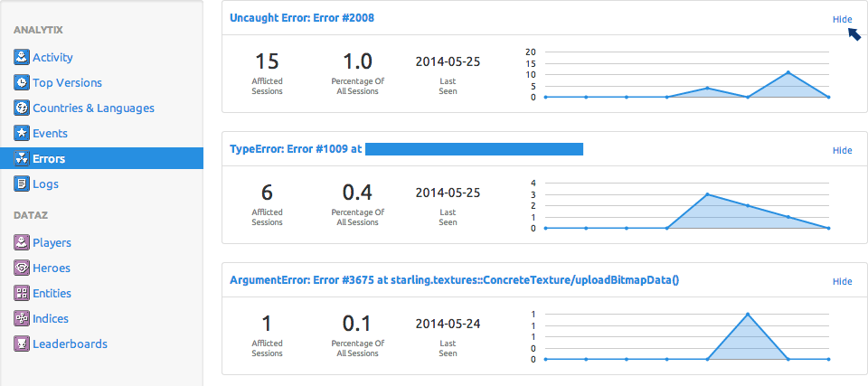Click the Countries & Languages globe icon
The height and width of the screenshot is (386, 868).
pyautogui.click(x=22, y=108)
